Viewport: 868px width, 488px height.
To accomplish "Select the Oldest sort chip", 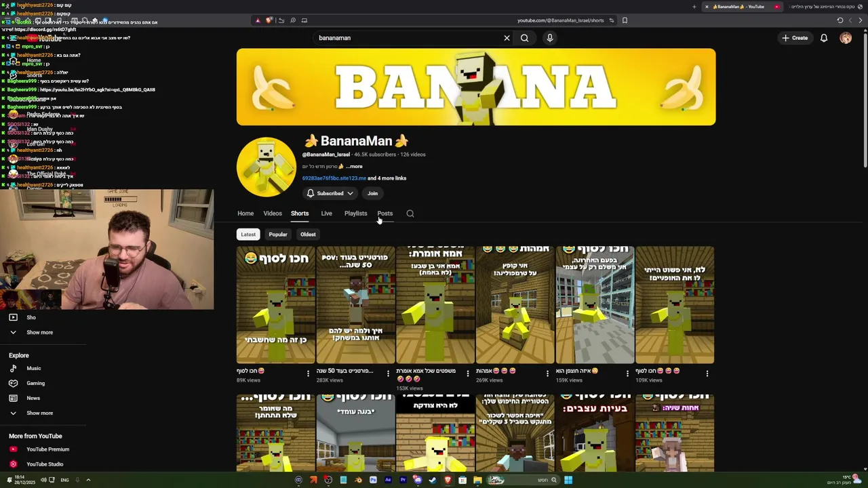I will 308,235.
